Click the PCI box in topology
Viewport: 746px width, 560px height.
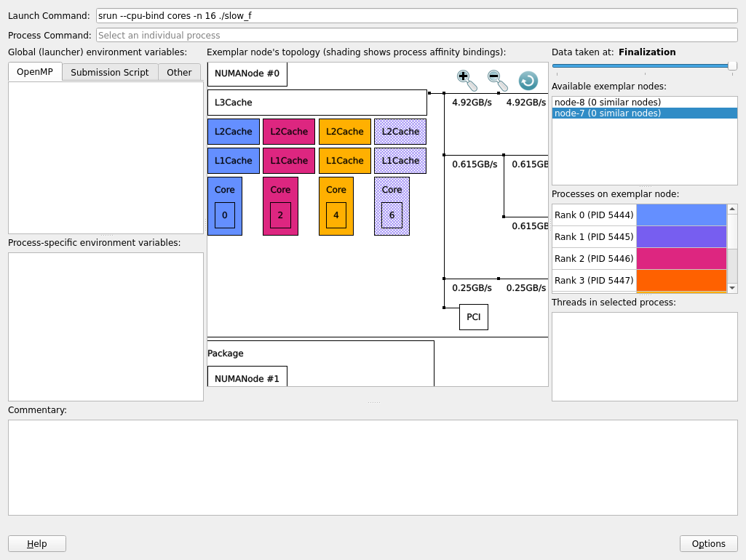click(x=473, y=317)
